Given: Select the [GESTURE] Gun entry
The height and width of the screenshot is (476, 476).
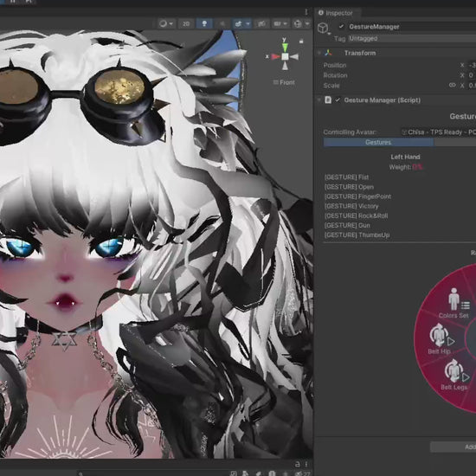Looking at the screenshot, I should click(x=347, y=226).
